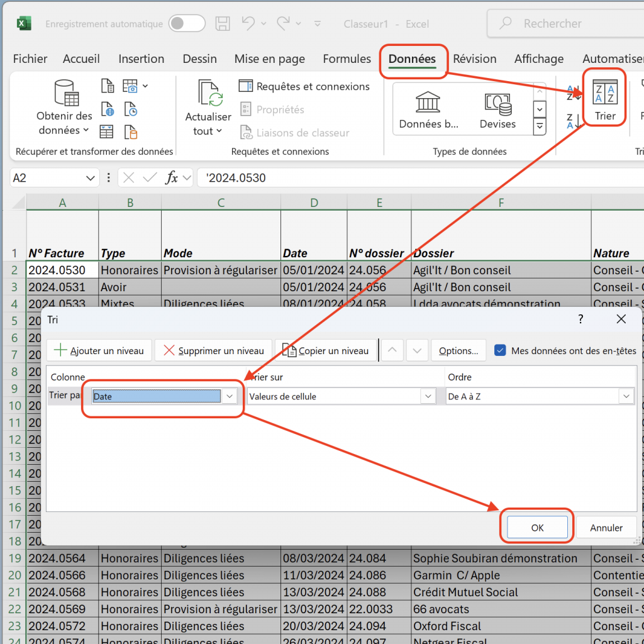The height and width of the screenshot is (644, 644).
Task: Click the Obtenir des données icon
Action: pos(66,93)
